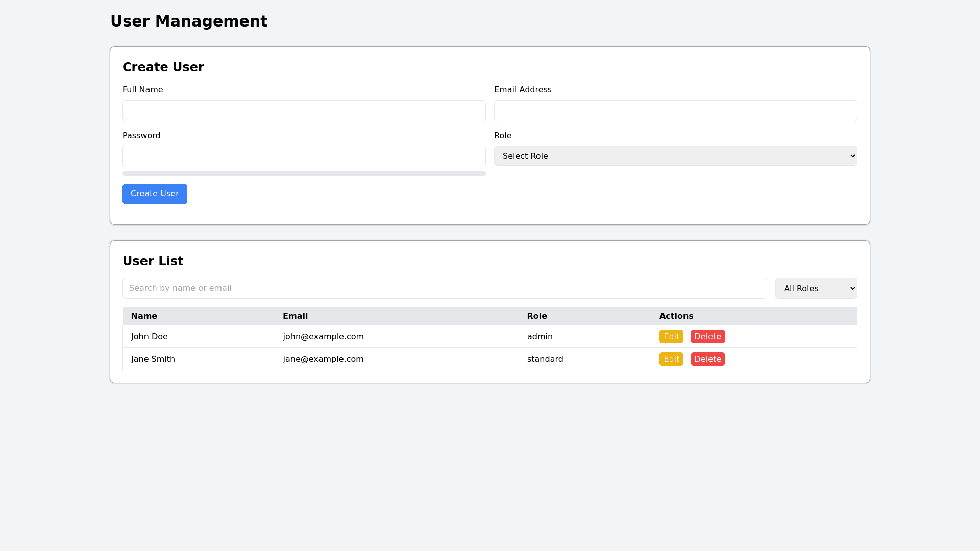Delete the John Doe user

pyautogui.click(x=707, y=337)
